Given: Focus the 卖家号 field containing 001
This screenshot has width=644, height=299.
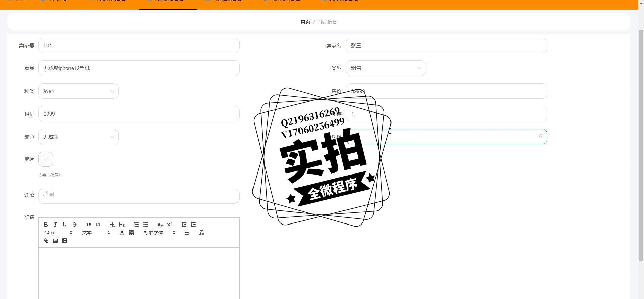Looking at the screenshot, I should click(x=139, y=45).
